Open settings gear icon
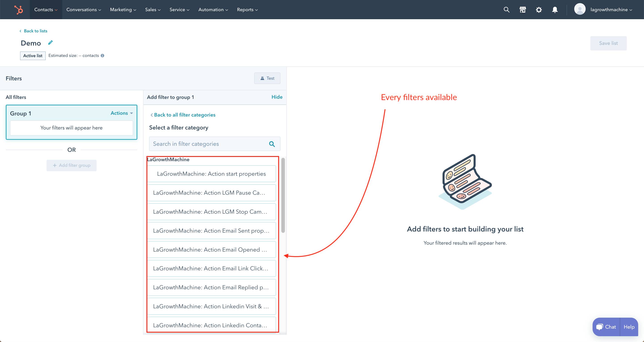This screenshot has width=644, height=342. (539, 10)
